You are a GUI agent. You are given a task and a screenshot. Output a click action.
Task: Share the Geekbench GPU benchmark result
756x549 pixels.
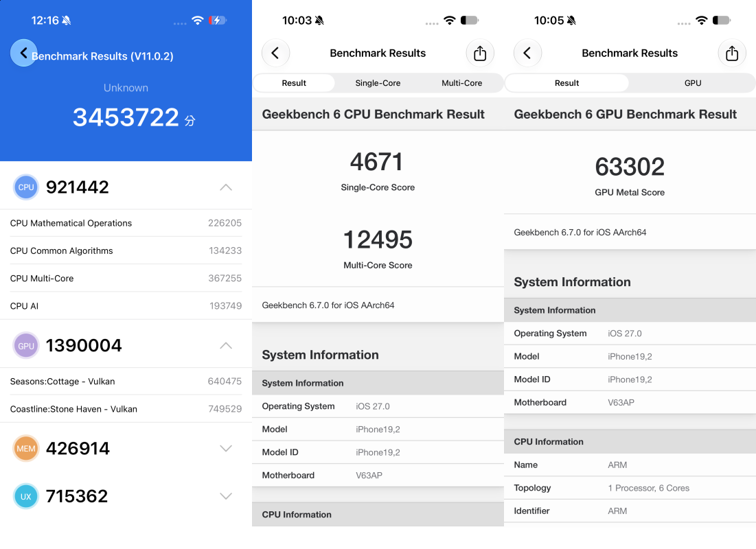tap(732, 53)
